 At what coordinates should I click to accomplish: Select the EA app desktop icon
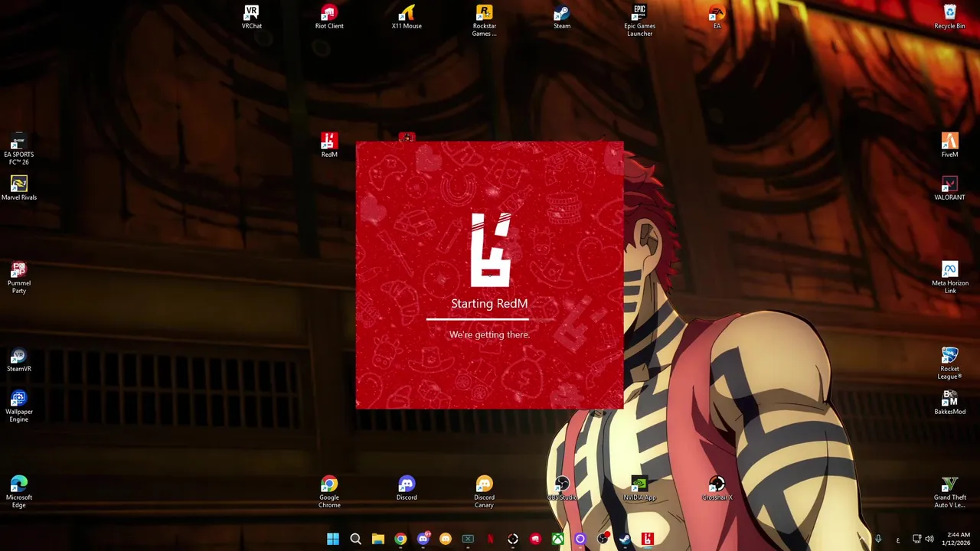[x=717, y=18]
